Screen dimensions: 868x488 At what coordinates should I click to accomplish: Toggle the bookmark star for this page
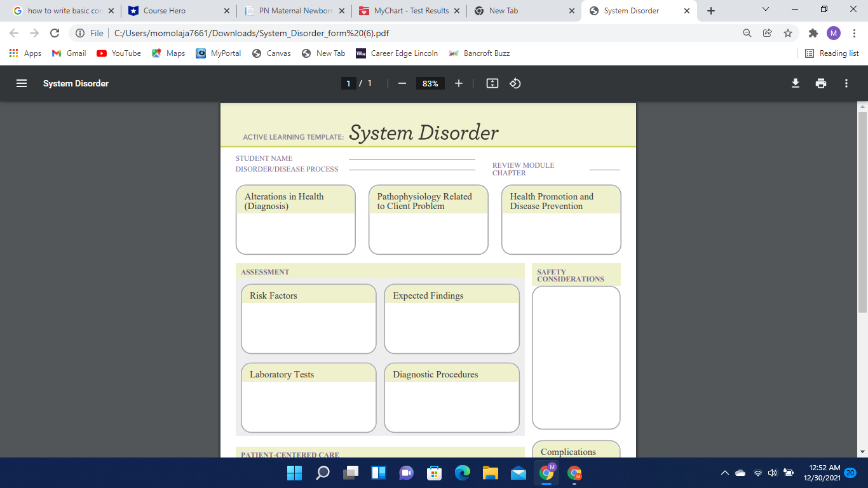(x=787, y=32)
